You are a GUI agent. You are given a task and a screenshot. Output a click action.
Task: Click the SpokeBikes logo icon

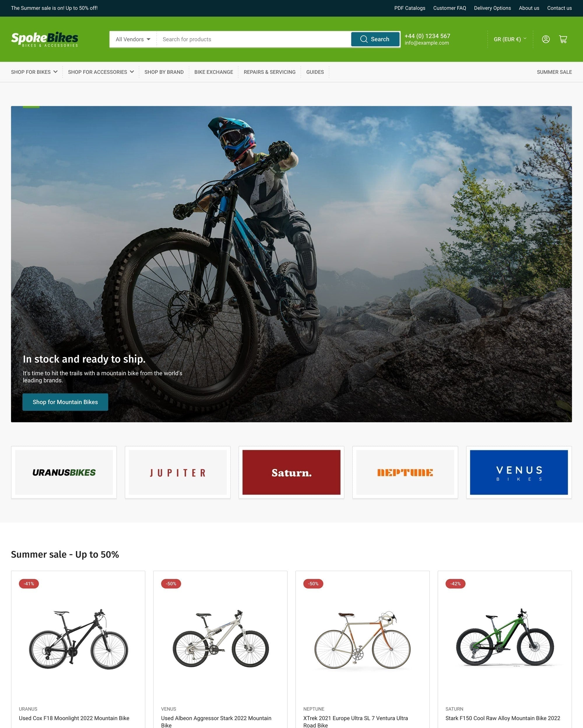(45, 39)
